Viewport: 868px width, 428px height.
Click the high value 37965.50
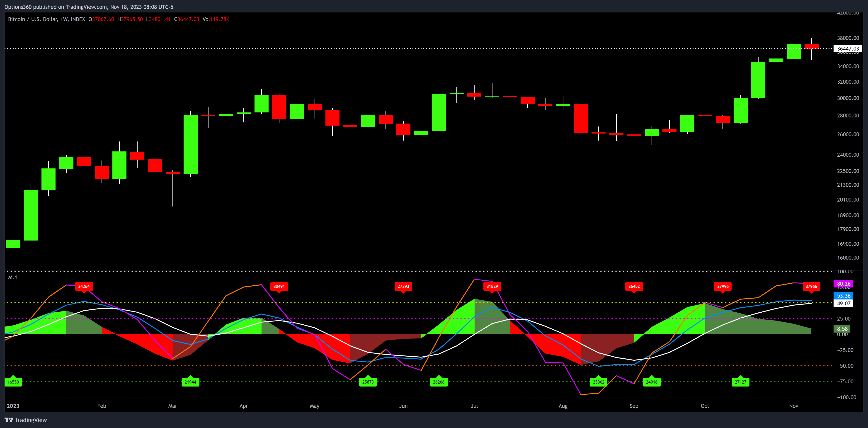click(132, 19)
